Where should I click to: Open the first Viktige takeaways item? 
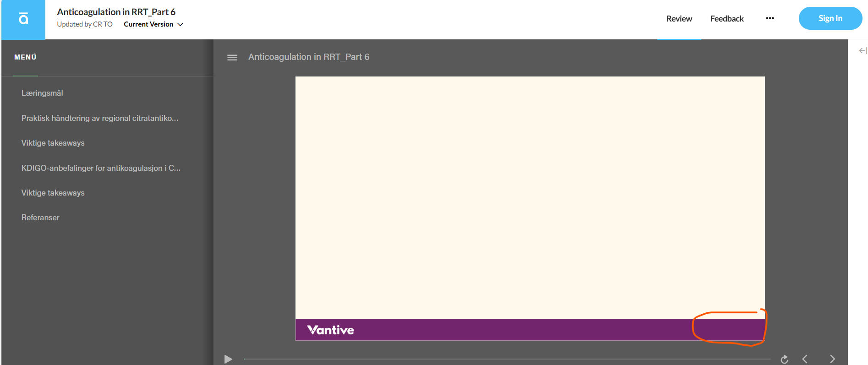pyautogui.click(x=53, y=143)
